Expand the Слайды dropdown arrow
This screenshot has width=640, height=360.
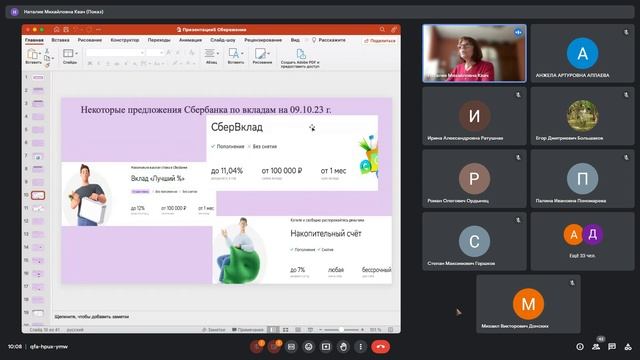(x=76, y=53)
